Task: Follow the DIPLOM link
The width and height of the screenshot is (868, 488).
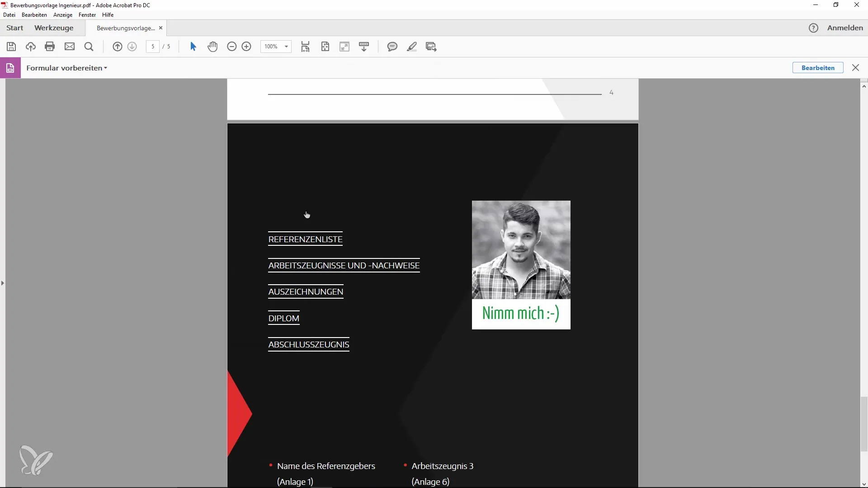Action: [284, 318]
